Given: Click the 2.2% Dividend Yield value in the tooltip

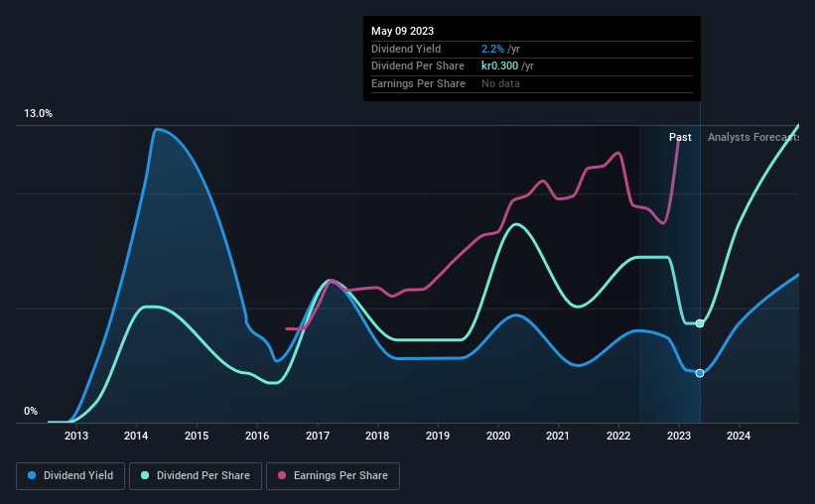Looking at the screenshot, I should click(492, 49).
